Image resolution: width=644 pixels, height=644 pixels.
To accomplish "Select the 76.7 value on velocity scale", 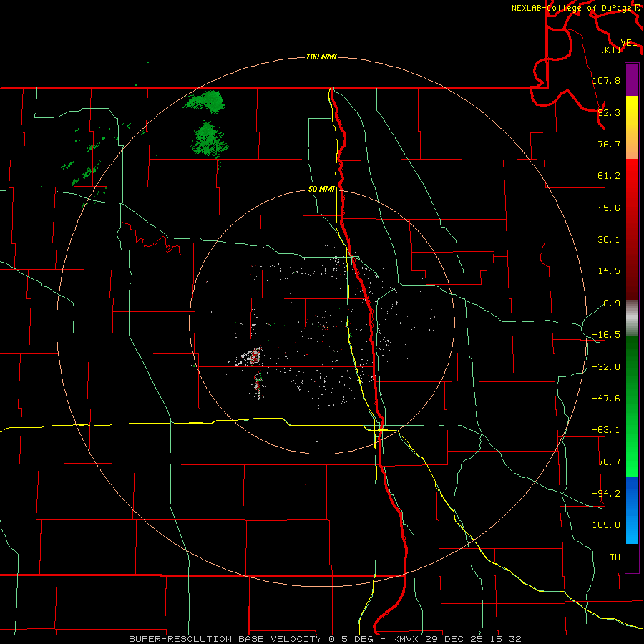I will (609, 144).
